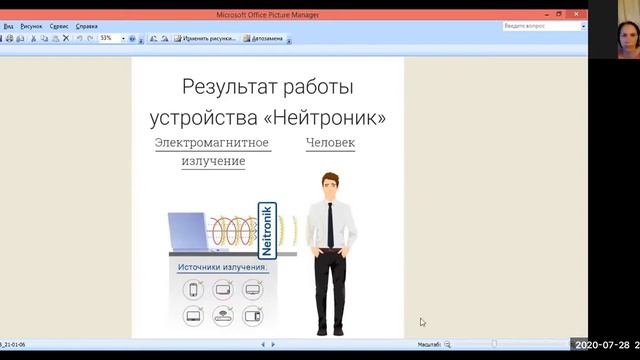Click in the Введите вопрос search field
This screenshot has height=360, width=640.
pyautogui.click(x=541, y=26)
